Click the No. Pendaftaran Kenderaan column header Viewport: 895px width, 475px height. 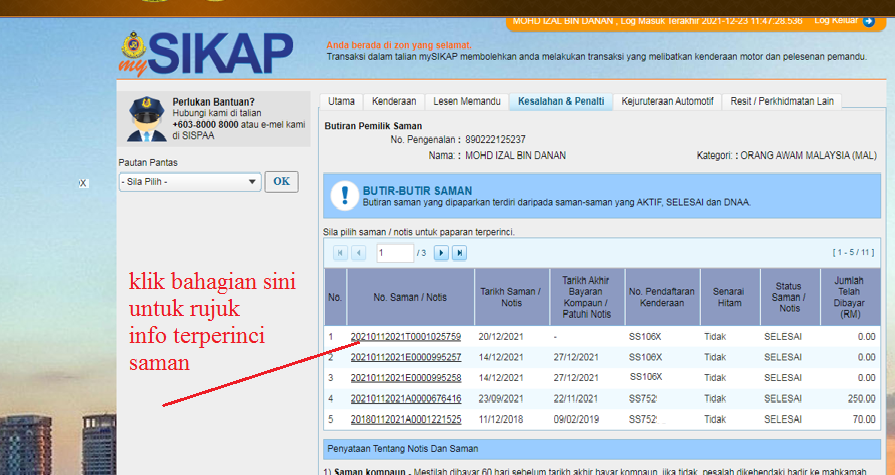tap(662, 297)
